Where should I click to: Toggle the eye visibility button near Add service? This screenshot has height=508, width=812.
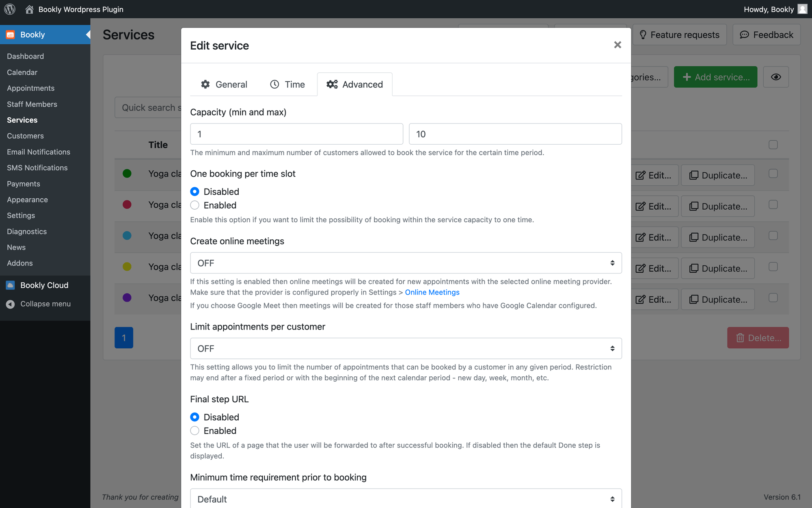776,77
